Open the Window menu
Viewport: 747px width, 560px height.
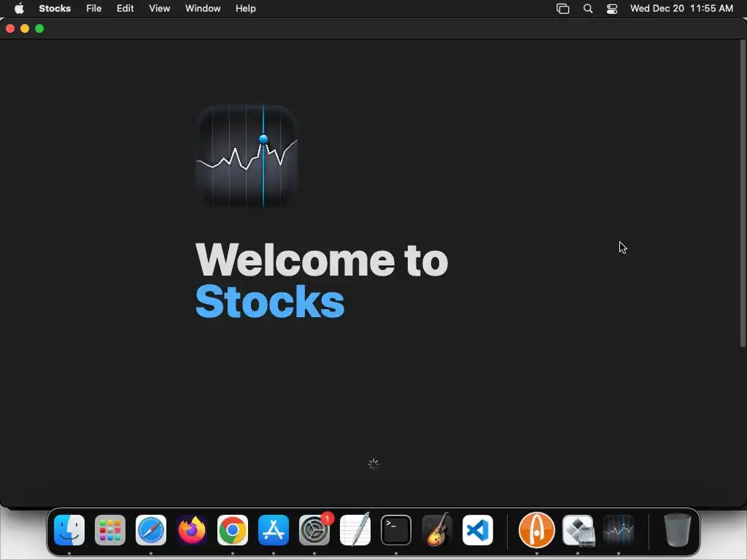click(203, 9)
